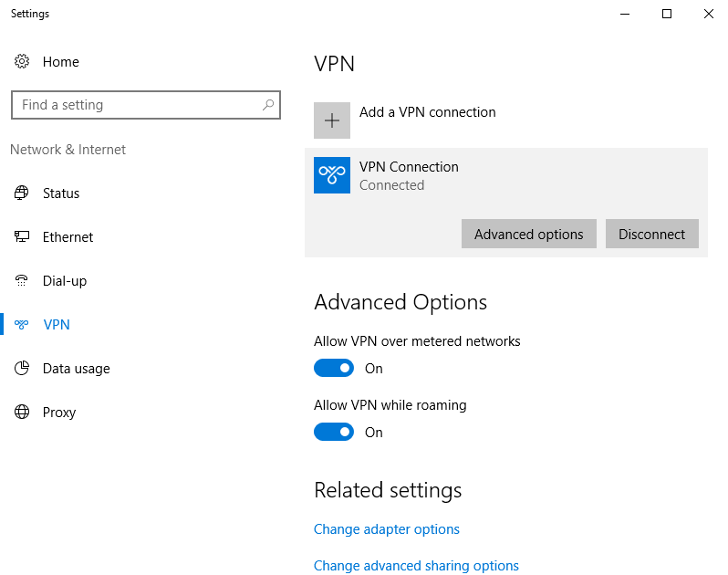728x575 pixels.
Task: Follow Change advanced sharing options link
Action: tap(416, 566)
